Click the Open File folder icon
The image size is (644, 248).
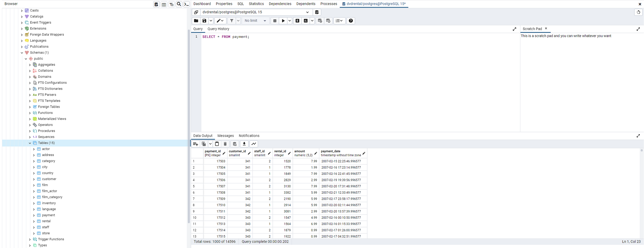pyautogui.click(x=196, y=21)
